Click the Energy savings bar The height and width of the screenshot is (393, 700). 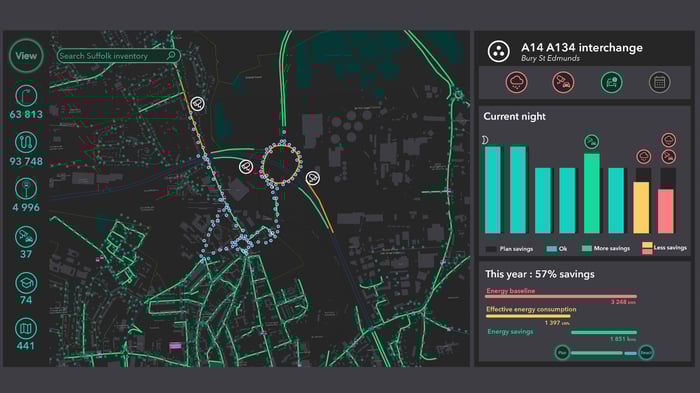(x=604, y=332)
